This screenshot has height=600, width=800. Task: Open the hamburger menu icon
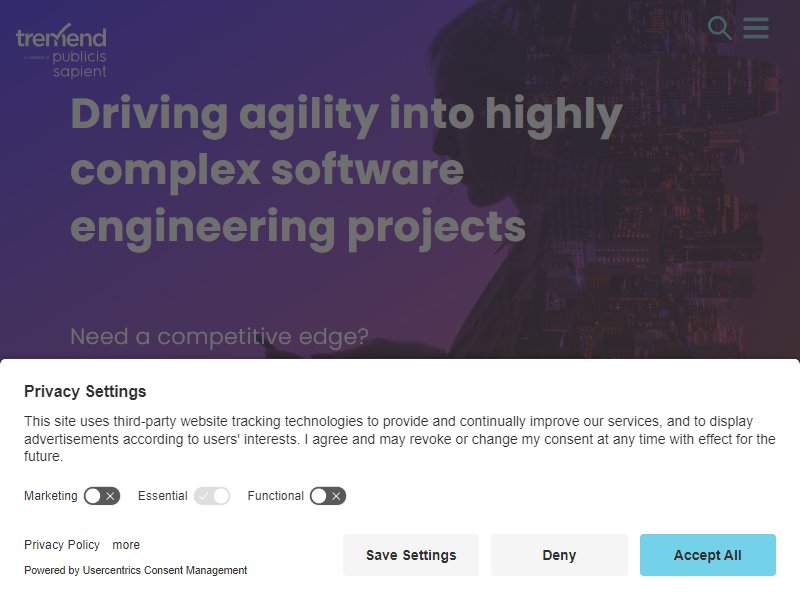[x=756, y=28]
